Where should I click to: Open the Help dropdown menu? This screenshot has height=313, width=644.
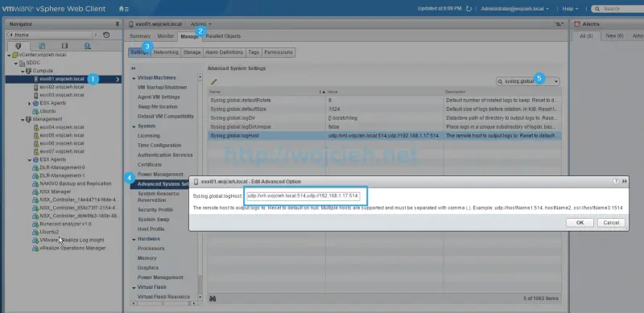coord(570,9)
